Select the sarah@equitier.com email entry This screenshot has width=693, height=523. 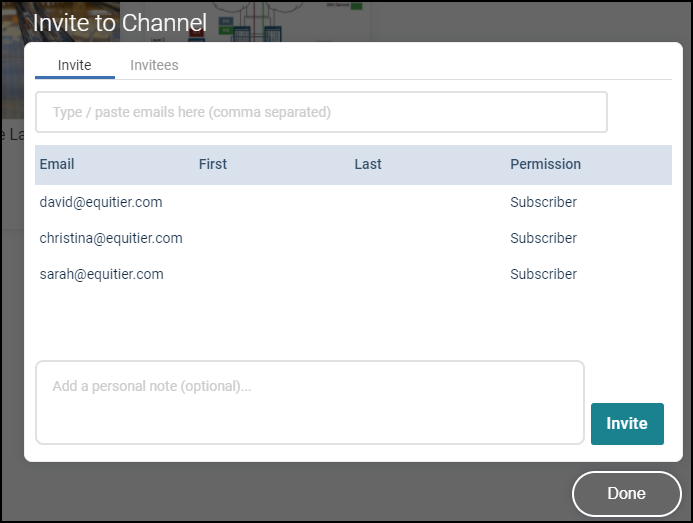click(101, 274)
